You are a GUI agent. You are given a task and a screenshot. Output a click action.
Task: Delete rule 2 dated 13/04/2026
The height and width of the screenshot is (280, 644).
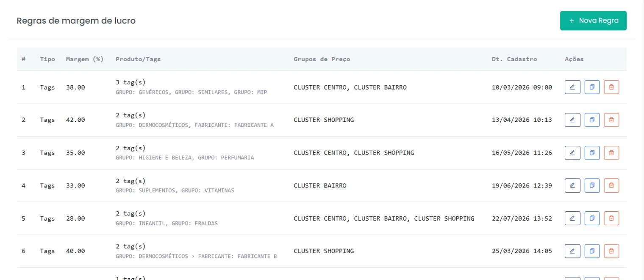[x=611, y=120]
